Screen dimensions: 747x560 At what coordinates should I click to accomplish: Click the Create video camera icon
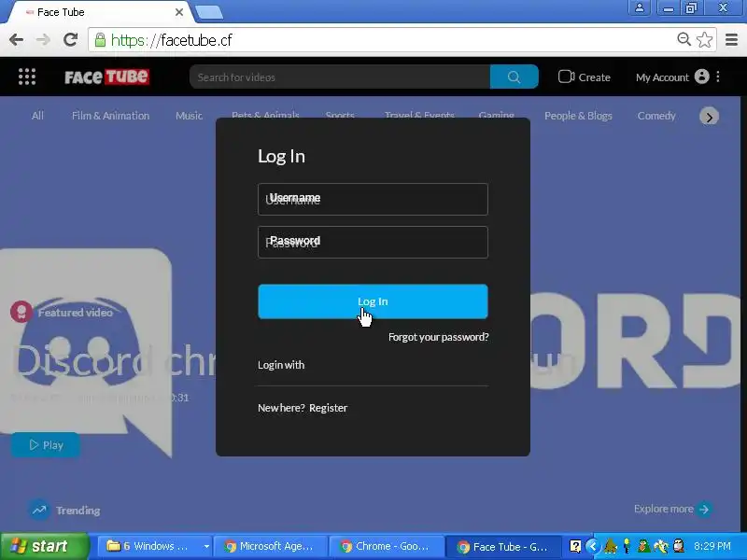566,77
